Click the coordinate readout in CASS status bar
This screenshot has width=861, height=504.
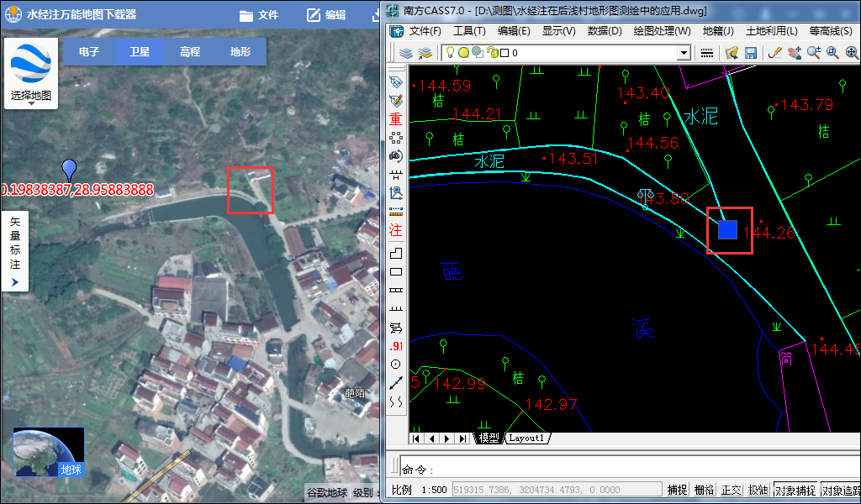tap(557, 490)
